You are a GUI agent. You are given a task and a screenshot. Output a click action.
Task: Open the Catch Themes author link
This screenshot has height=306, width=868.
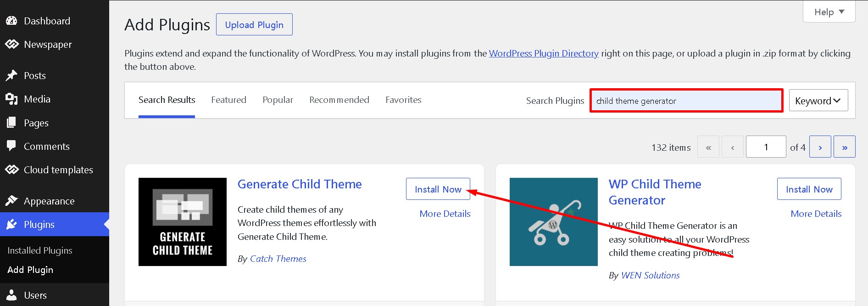[278, 259]
